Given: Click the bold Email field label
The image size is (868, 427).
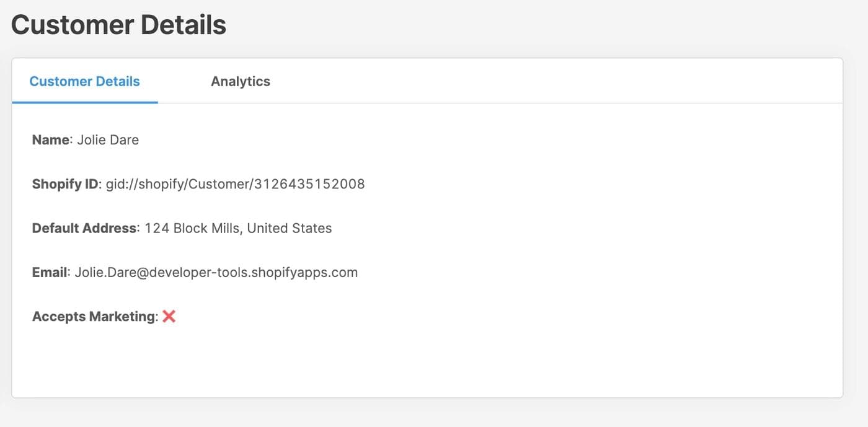Looking at the screenshot, I should coord(49,272).
